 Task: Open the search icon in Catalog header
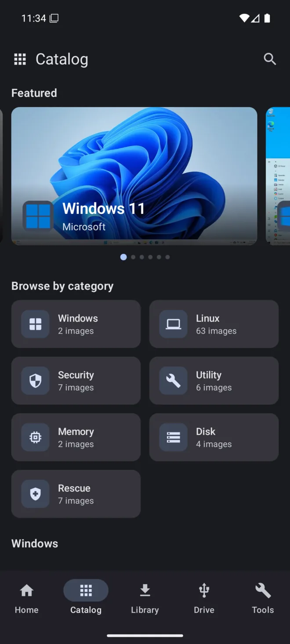coord(270,59)
